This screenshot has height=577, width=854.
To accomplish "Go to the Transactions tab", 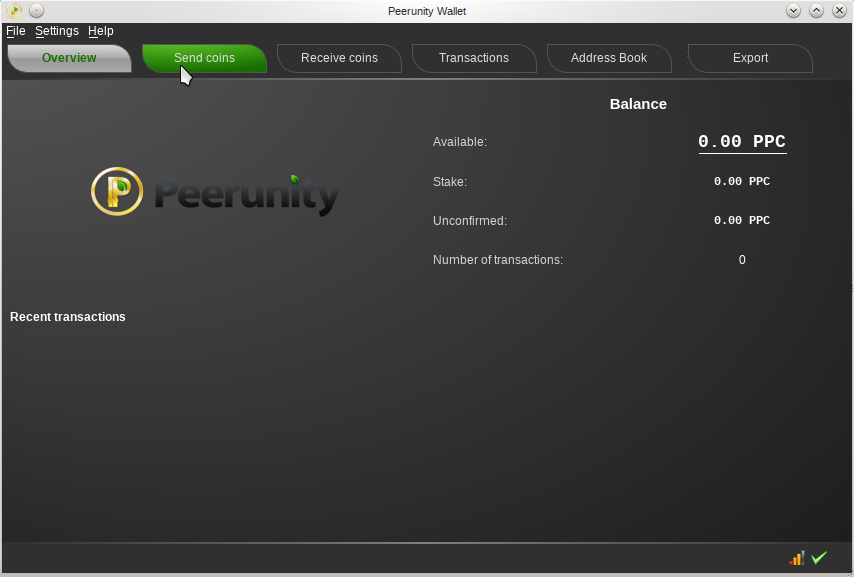I will click(x=474, y=58).
